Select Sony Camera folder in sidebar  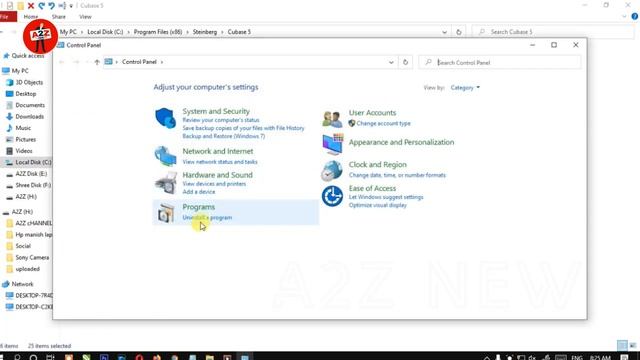(32, 258)
